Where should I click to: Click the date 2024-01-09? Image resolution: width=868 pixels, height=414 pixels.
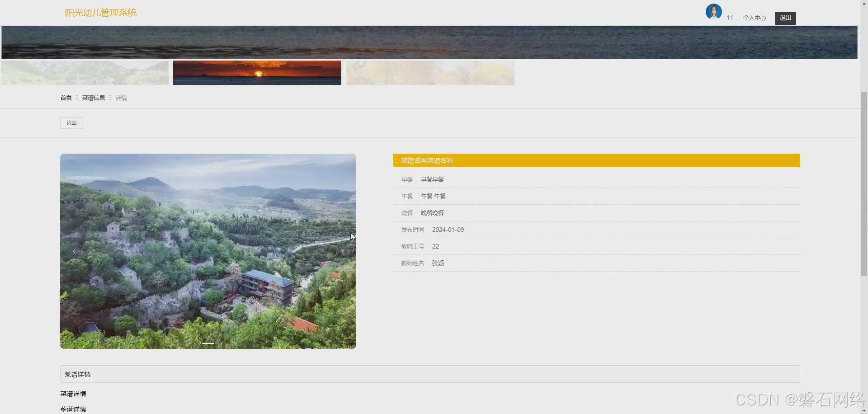point(448,230)
